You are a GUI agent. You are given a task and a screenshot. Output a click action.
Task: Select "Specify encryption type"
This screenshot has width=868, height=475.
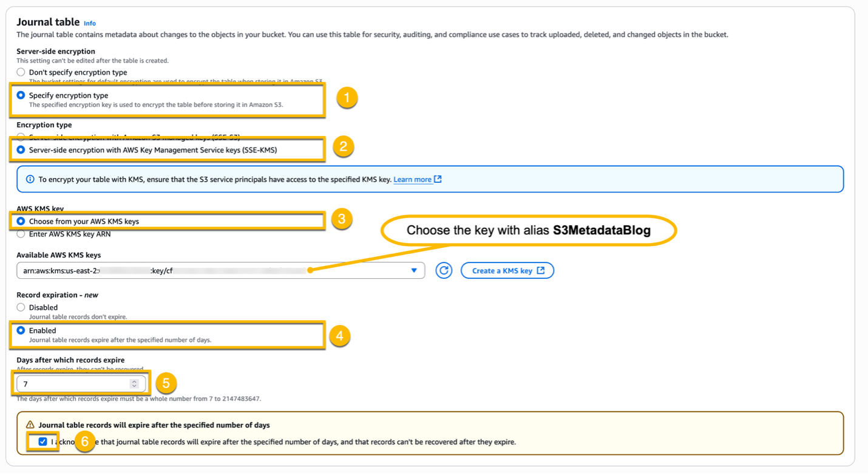click(x=21, y=95)
